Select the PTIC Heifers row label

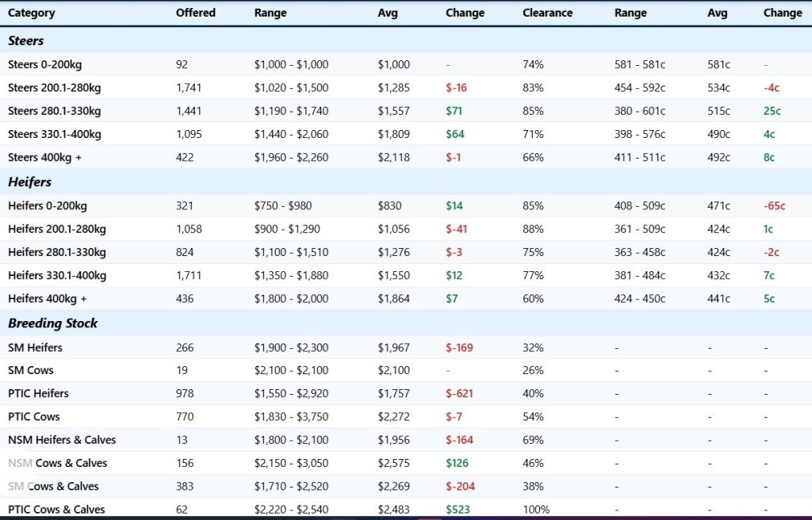[x=38, y=393]
